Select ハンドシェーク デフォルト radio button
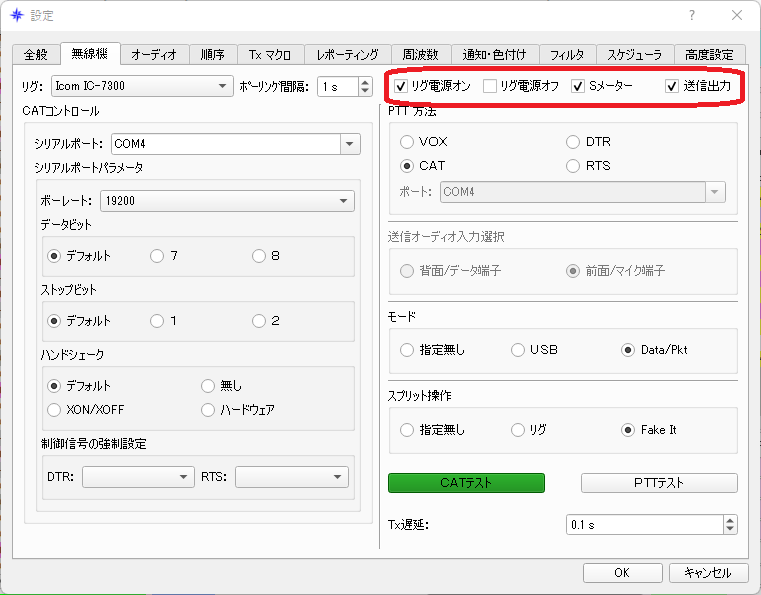The height and width of the screenshot is (595, 761). click(x=54, y=386)
